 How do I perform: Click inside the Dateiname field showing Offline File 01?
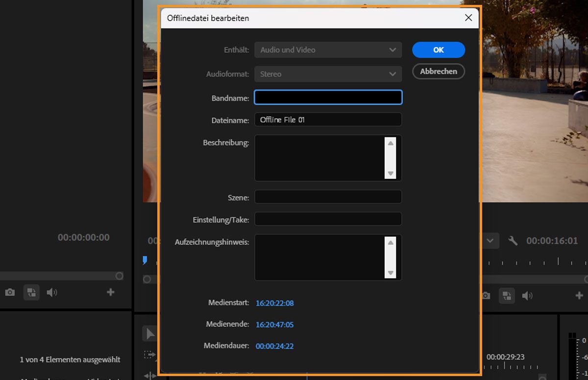pyautogui.click(x=327, y=119)
